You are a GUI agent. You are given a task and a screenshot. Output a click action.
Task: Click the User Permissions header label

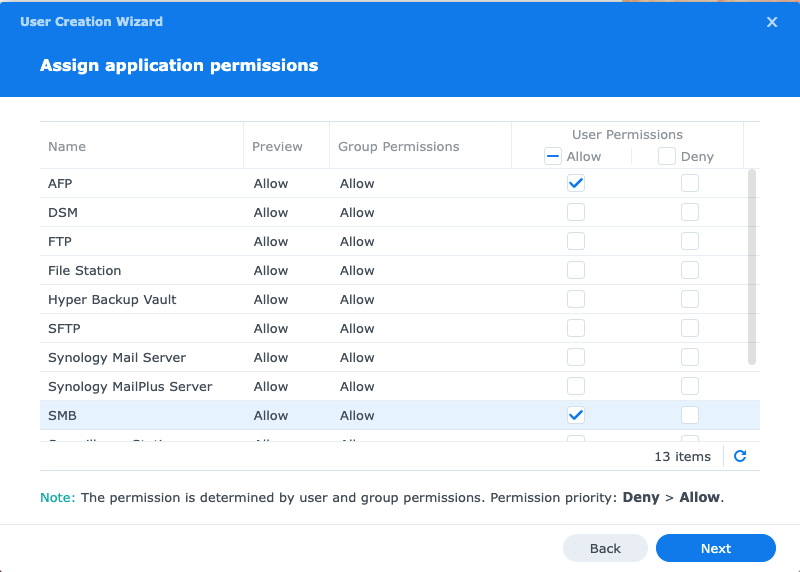(x=627, y=135)
